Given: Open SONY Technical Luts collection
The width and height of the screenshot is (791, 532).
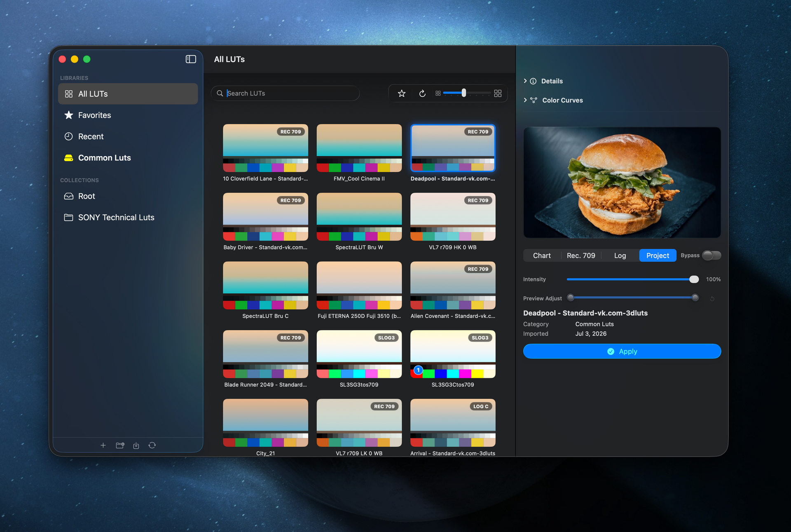Looking at the screenshot, I should [x=128, y=218].
